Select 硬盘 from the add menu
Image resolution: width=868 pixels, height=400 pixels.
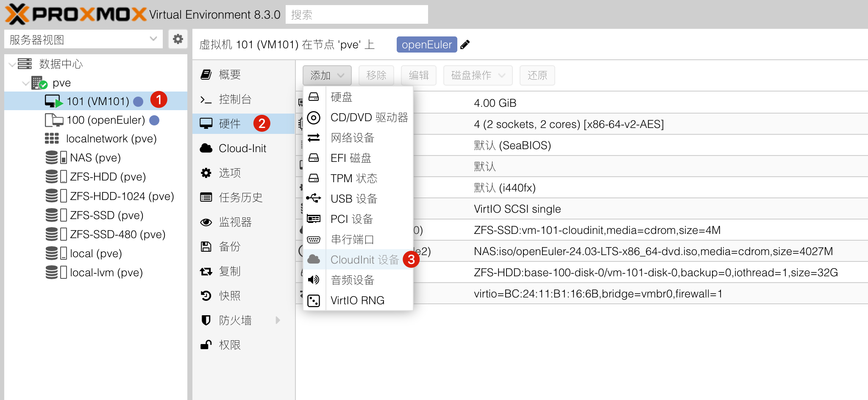(358, 97)
